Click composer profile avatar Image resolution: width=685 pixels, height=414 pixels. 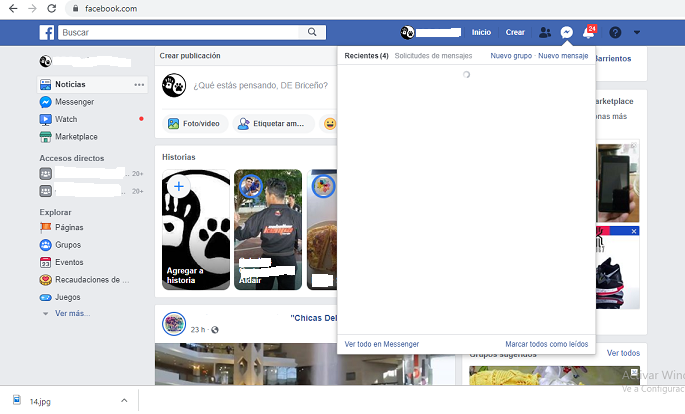(174, 85)
